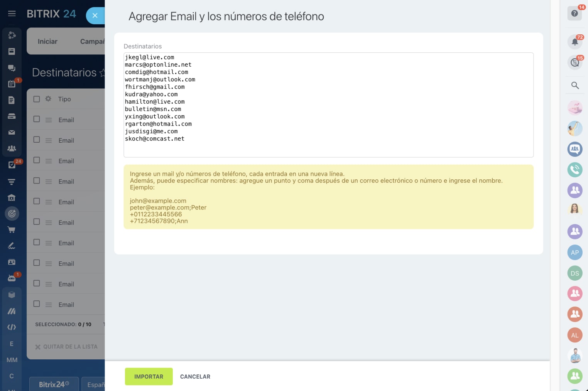
Task: Click CANCELAR to dismiss the form
Action: (x=195, y=377)
